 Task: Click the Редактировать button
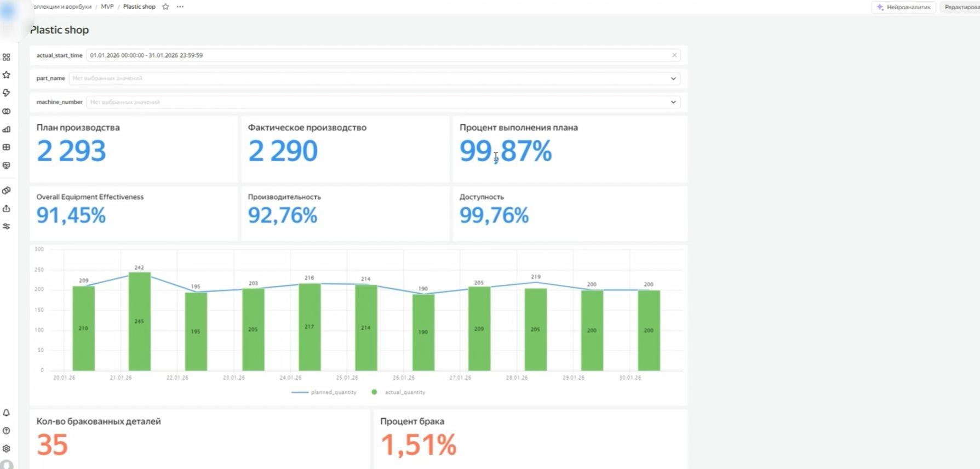pos(961,7)
